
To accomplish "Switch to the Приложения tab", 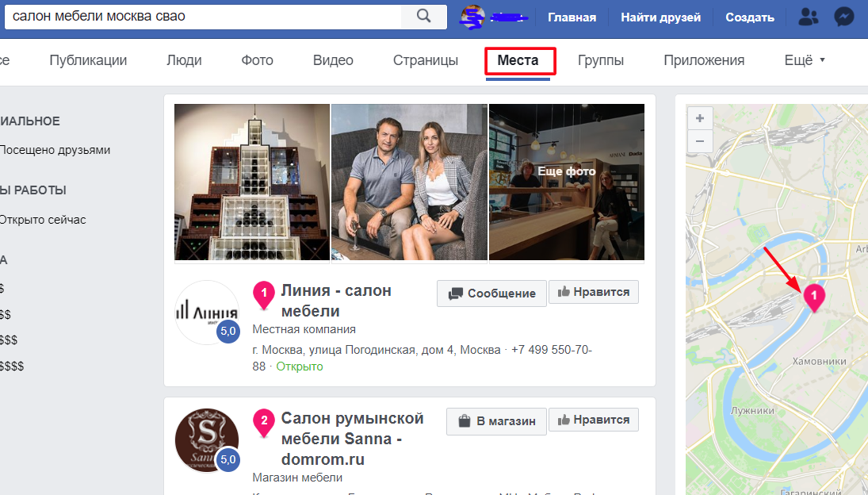I will [704, 59].
